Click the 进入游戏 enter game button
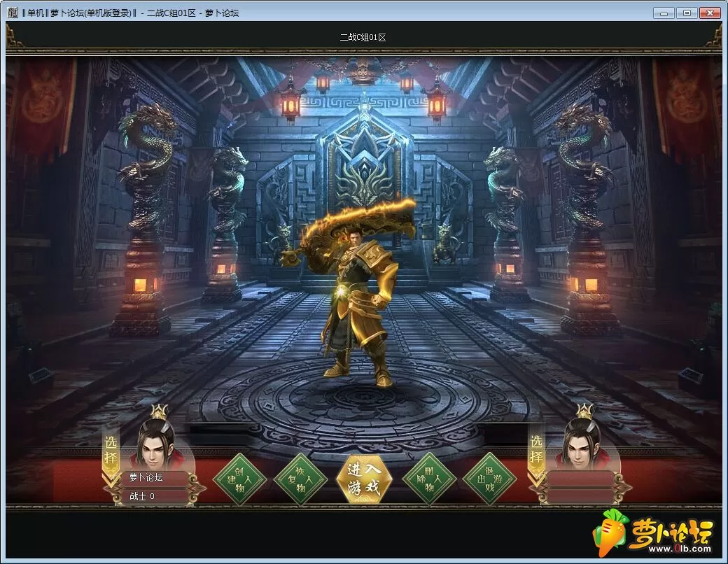728x564 pixels. pos(363,479)
